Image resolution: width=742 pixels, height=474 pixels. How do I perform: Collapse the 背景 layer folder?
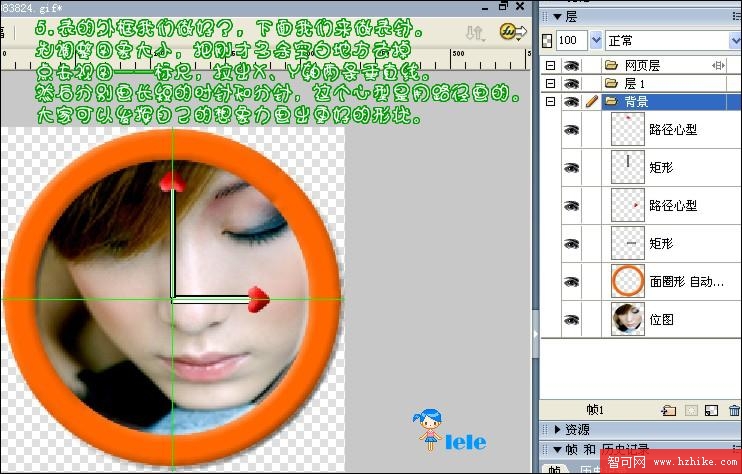tap(549, 102)
